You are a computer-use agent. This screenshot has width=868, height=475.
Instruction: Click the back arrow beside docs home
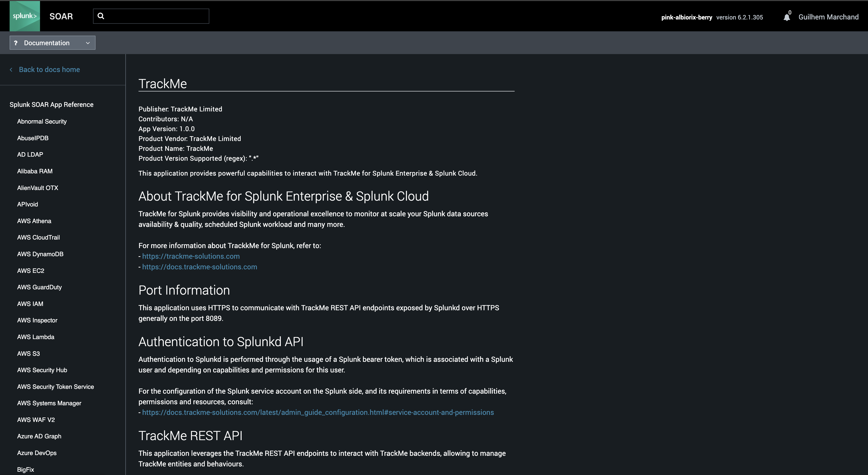pos(11,69)
